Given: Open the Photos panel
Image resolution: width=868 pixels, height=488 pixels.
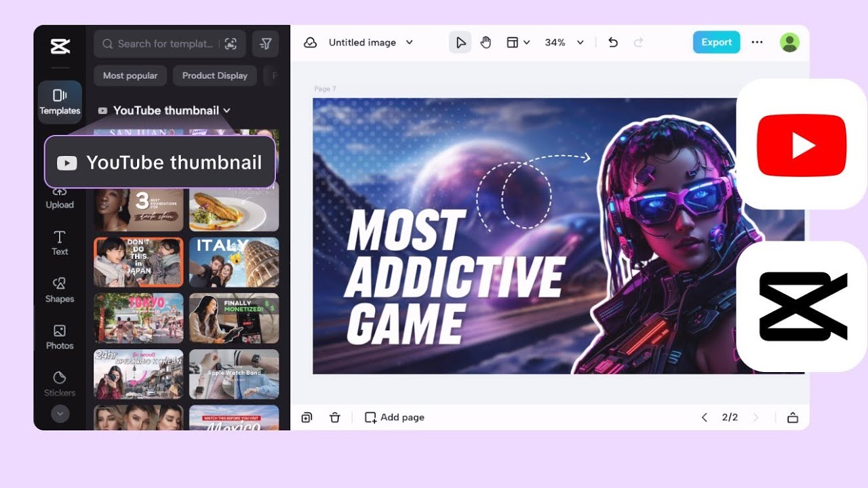Looking at the screenshot, I should point(60,337).
